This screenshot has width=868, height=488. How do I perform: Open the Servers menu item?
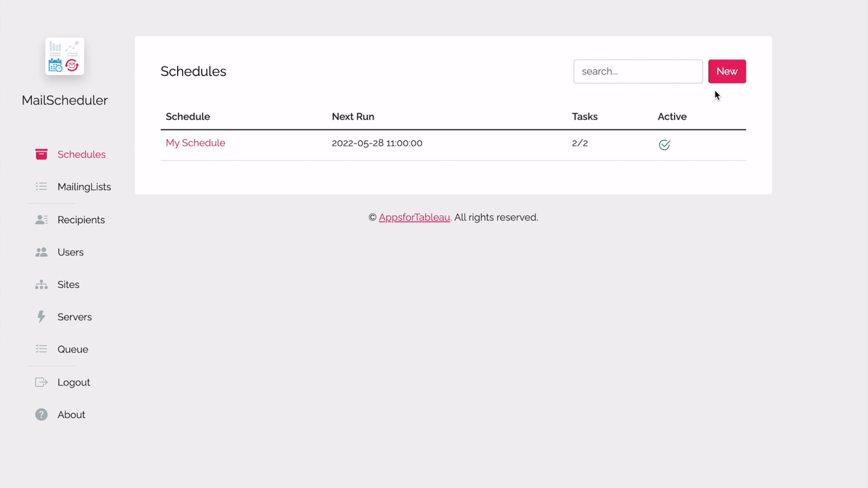pyautogui.click(x=75, y=317)
